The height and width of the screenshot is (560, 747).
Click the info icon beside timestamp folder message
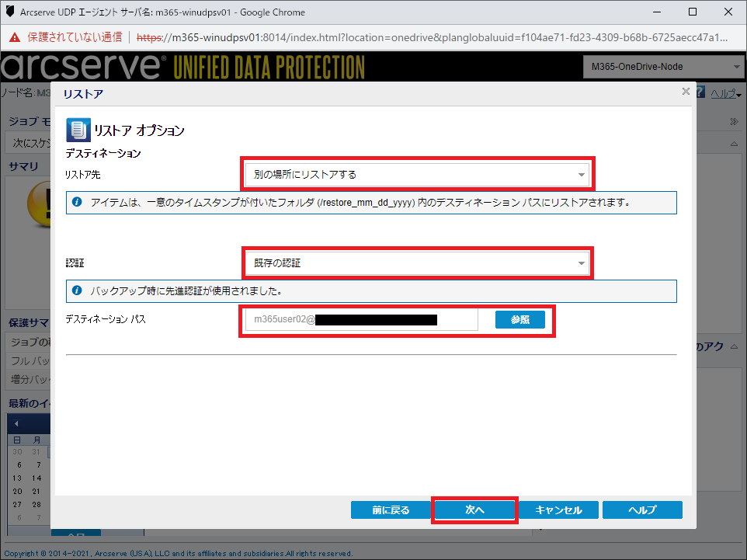(x=77, y=202)
